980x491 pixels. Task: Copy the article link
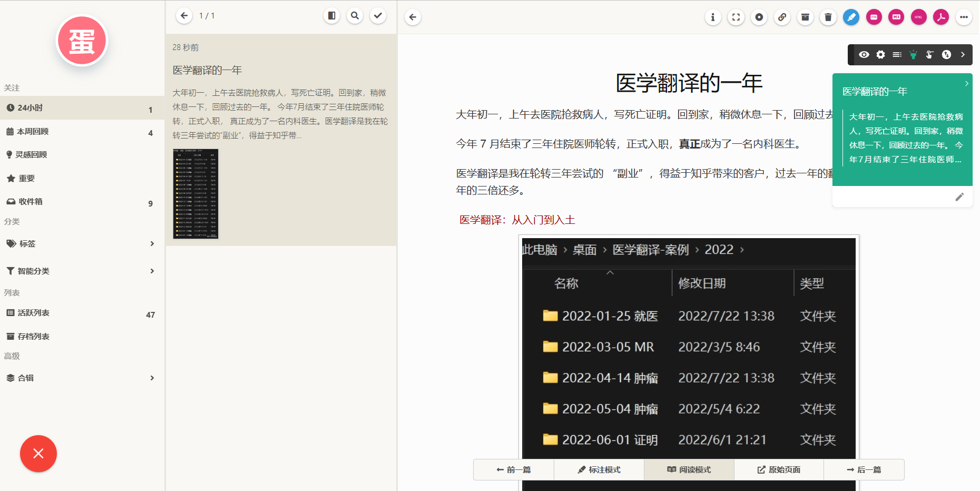click(x=782, y=17)
